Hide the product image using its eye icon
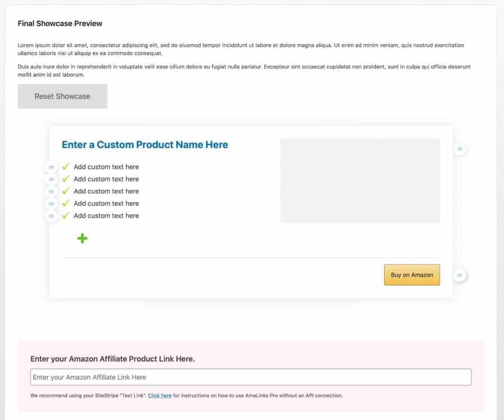 pos(460,149)
